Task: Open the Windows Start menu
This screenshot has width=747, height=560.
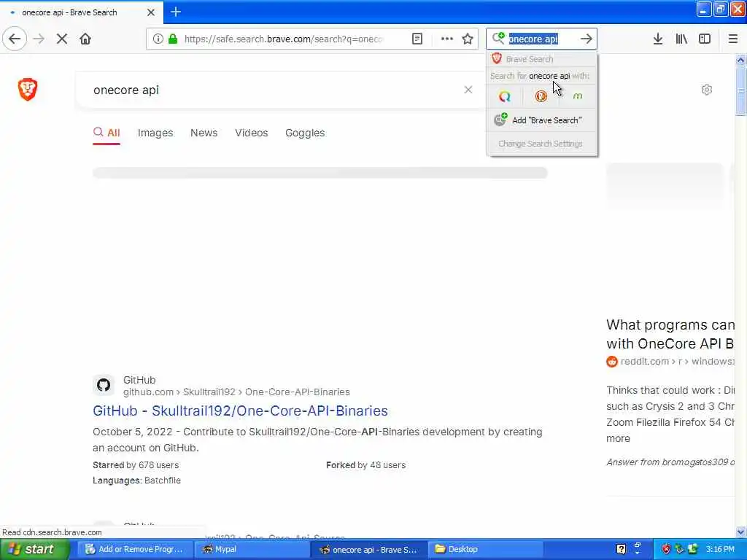Action: 34,550
